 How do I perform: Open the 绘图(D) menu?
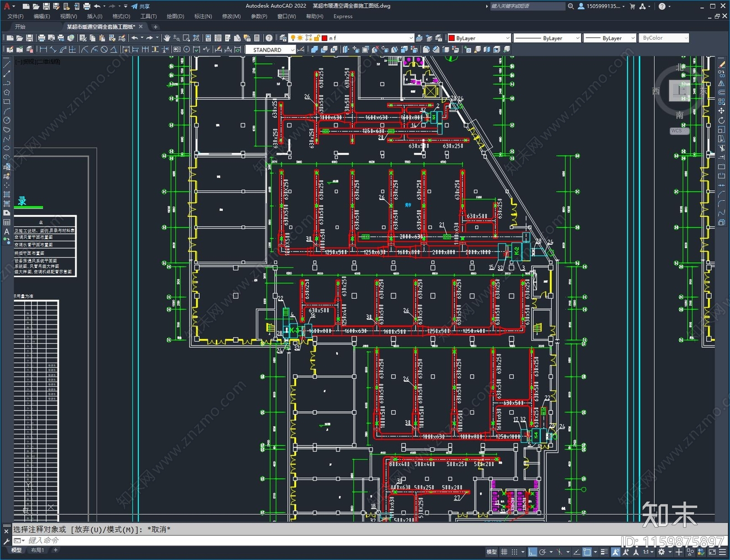pyautogui.click(x=175, y=16)
